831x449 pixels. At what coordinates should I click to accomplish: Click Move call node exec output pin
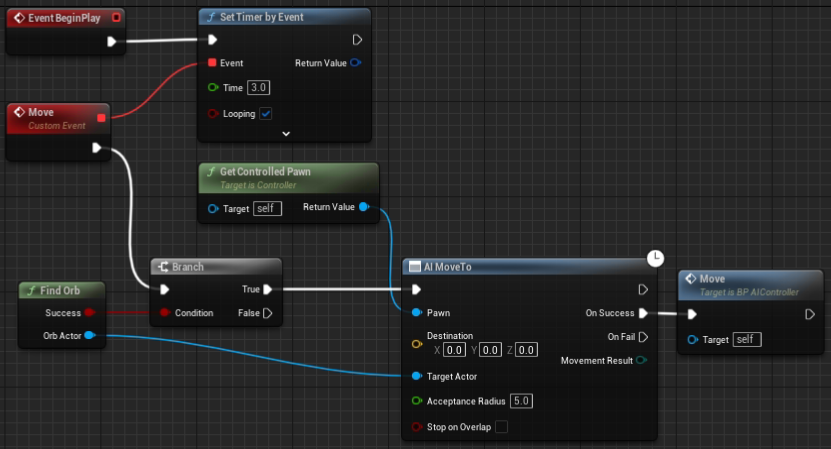810,314
